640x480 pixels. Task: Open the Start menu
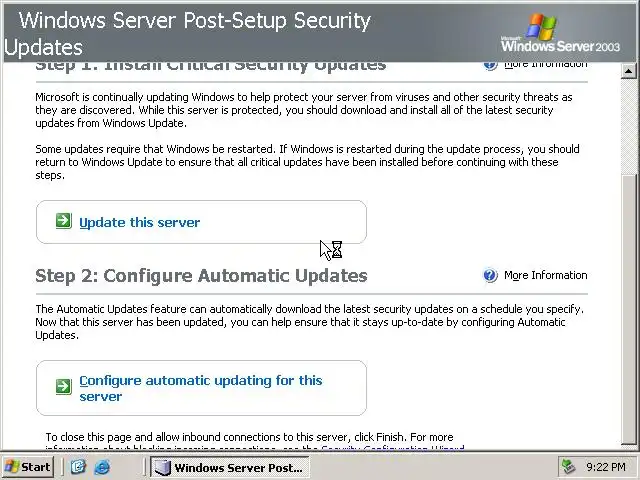pyautogui.click(x=27, y=467)
